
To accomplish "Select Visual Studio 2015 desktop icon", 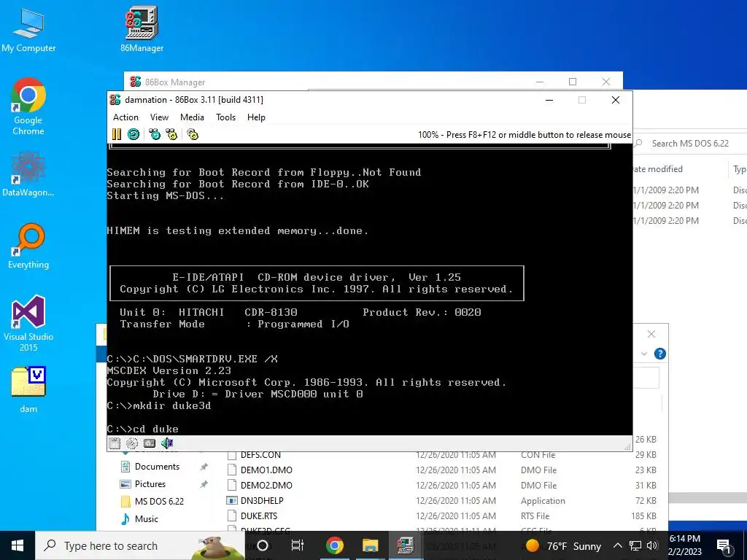I will (x=28, y=323).
